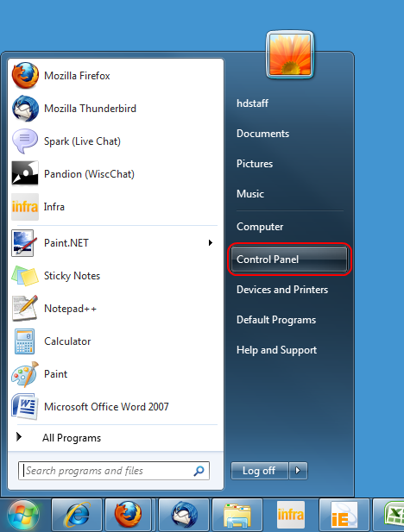
Task: Open Internet Explorer from the taskbar
Action: [x=77, y=515]
